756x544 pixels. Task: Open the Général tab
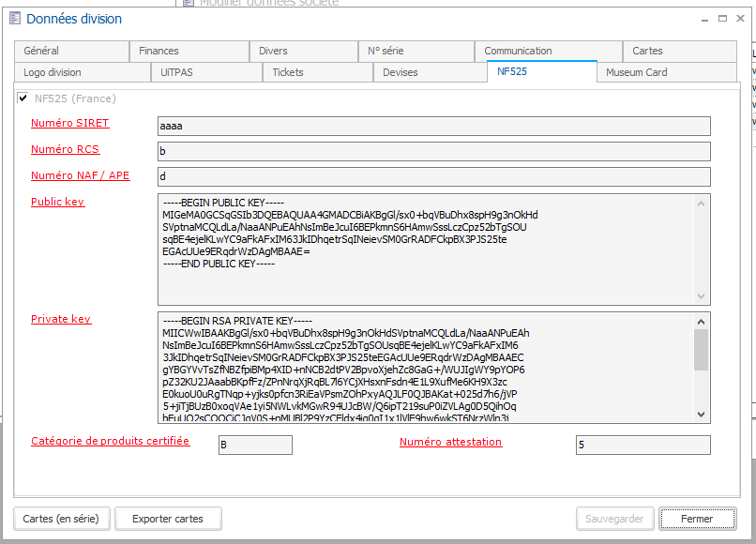point(41,51)
